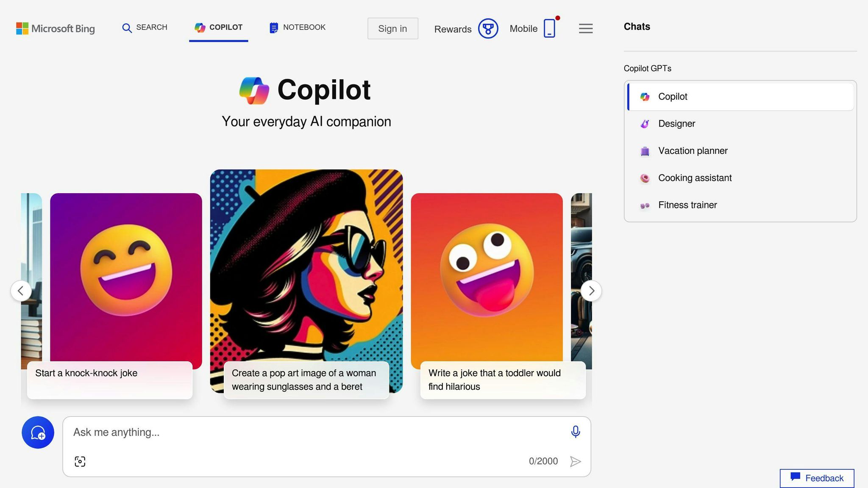
Task: Show previous carousel suggestions
Action: (x=21, y=291)
